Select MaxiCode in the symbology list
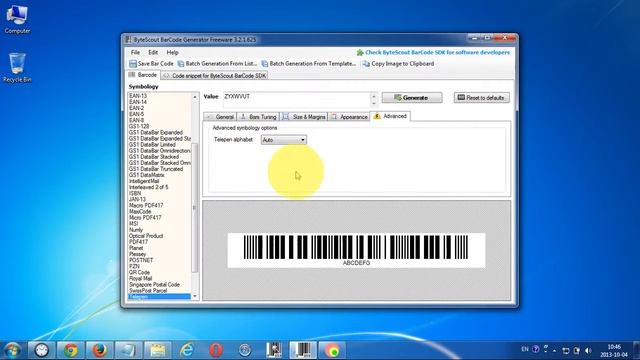Viewport: 640px width, 360px height. pyautogui.click(x=140, y=211)
